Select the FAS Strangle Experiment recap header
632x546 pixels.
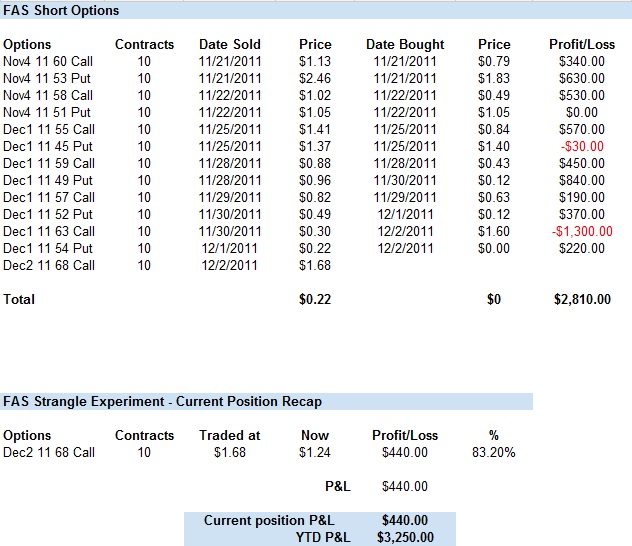[x=162, y=402]
